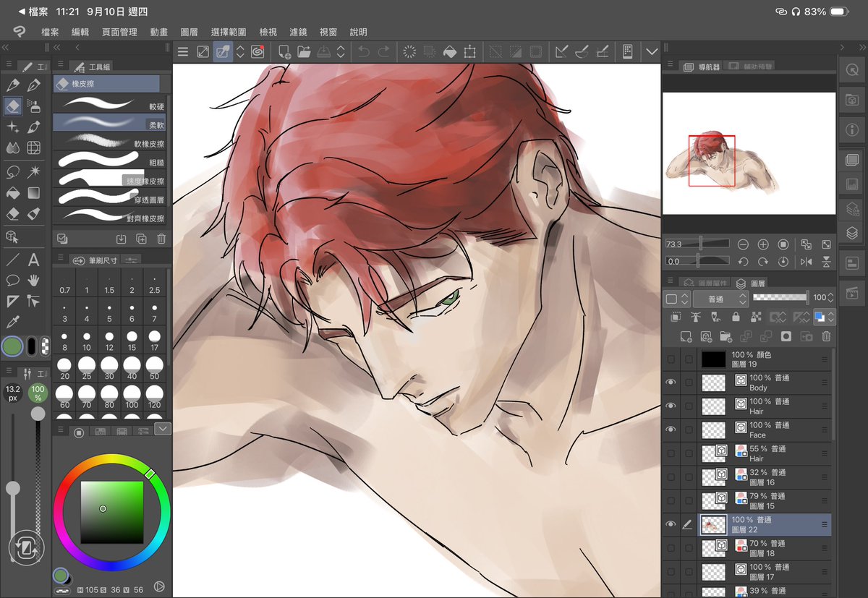Expand the color palette tabs dropdown arrow
868x598 pixels.
[x=163, y=429]
